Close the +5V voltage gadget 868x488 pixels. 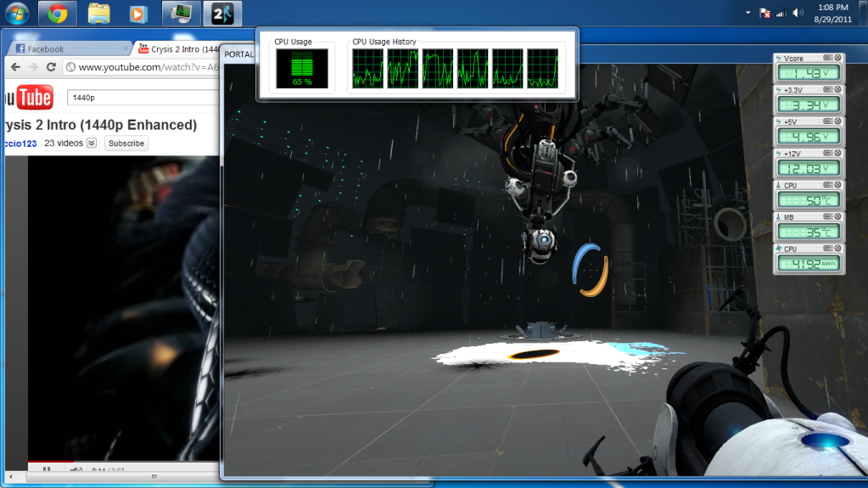click(838, 121)
